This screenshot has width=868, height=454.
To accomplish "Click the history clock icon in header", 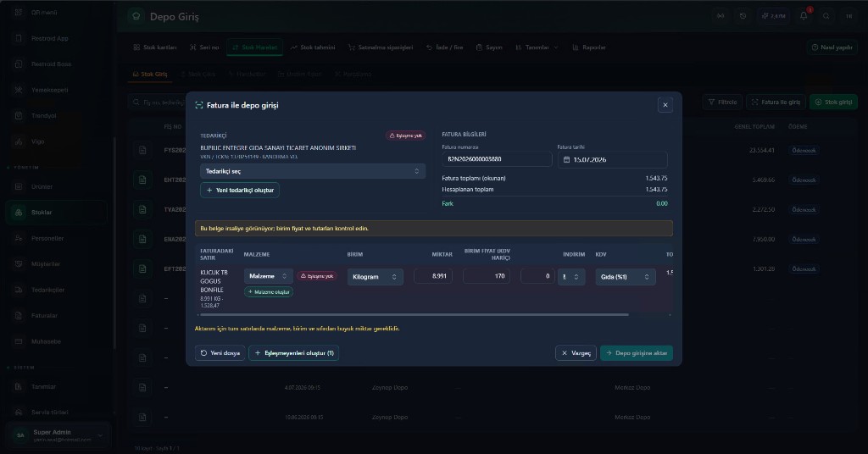I will tap(743, 16).
